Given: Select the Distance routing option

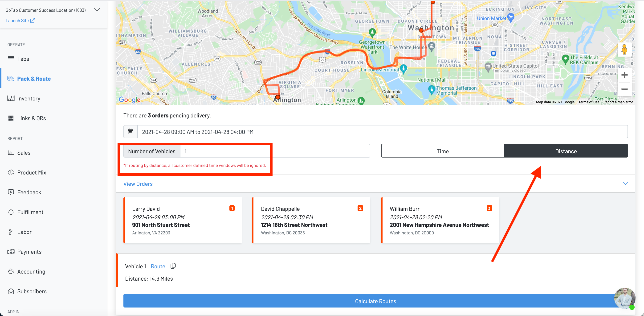Looking at the screenshot, I should click(x=566, y=151).
